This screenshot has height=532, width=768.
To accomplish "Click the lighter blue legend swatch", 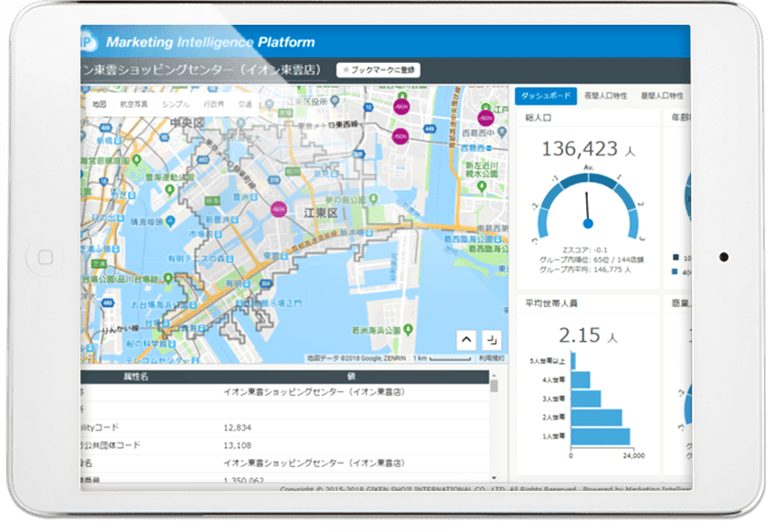I will tap(676, 271).
